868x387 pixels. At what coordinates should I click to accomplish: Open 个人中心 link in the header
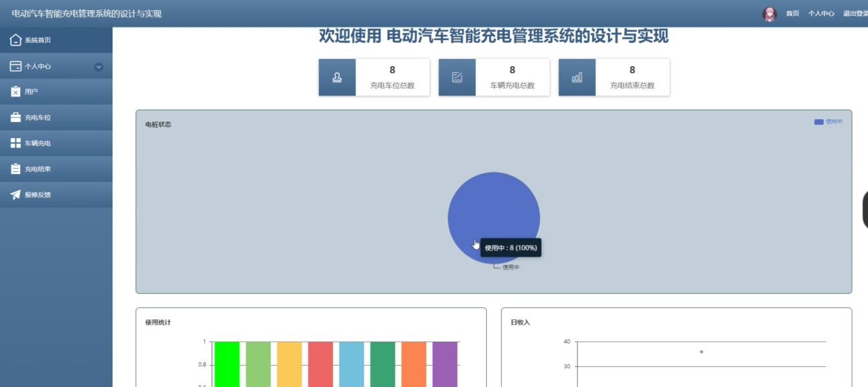pos(821,14)
